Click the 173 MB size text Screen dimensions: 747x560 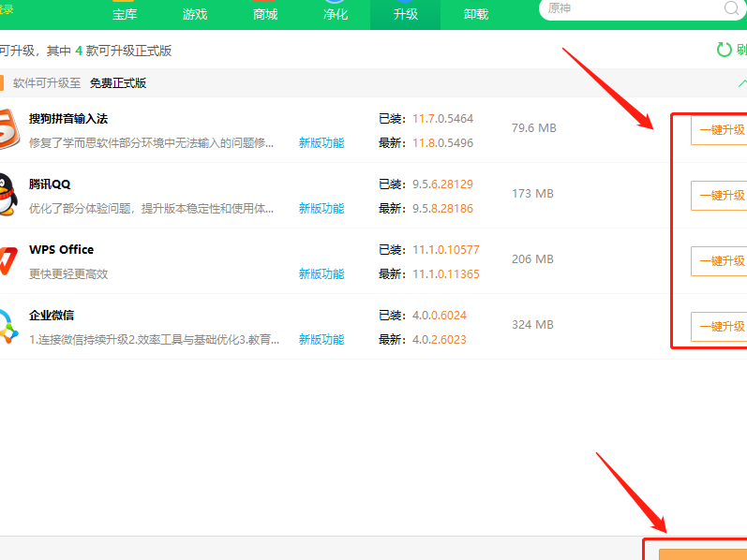click(532, 194)
